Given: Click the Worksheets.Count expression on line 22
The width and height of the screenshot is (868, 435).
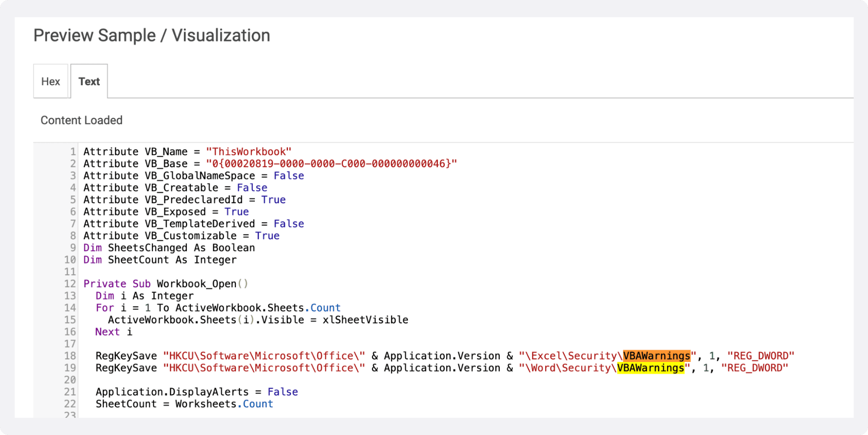Looking at the screenshot, I should click(224, 404).
